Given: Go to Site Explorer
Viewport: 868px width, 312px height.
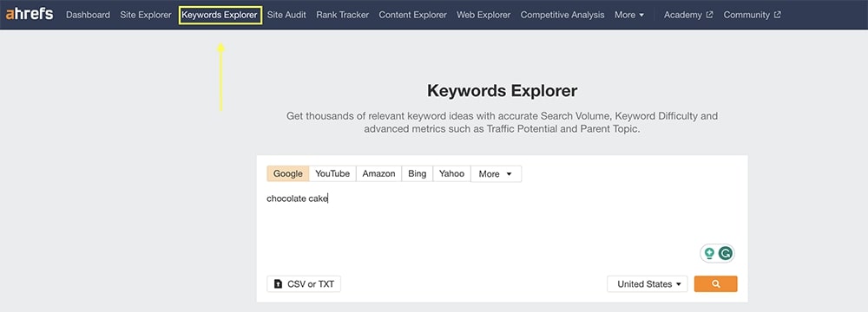Looking at the screenshot, I should (x=146, y=15).
